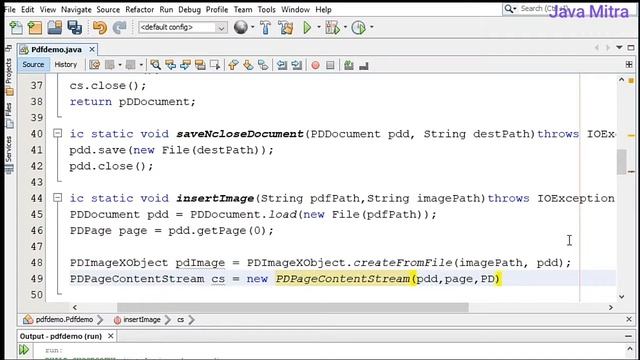640x360 pixels.
Task: Run the project with green play icon
Action: tap(307, 27)
